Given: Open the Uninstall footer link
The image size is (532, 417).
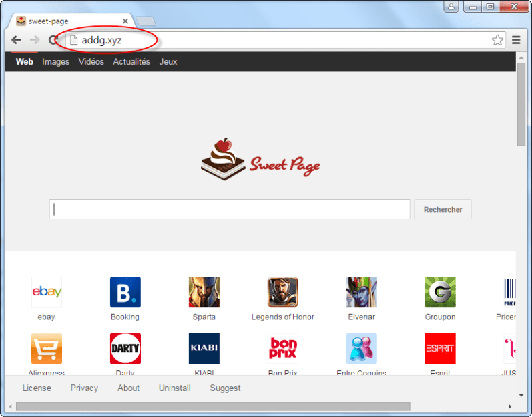Looking at the screenshot, I should tap(175, 388).
